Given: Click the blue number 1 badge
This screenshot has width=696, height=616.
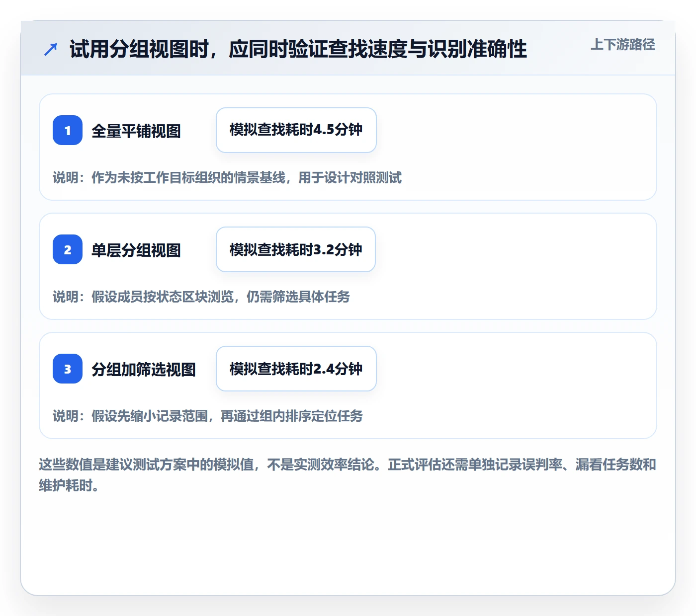Looking at the screenshot, I should pyautogui.click(x=68, y=130).
